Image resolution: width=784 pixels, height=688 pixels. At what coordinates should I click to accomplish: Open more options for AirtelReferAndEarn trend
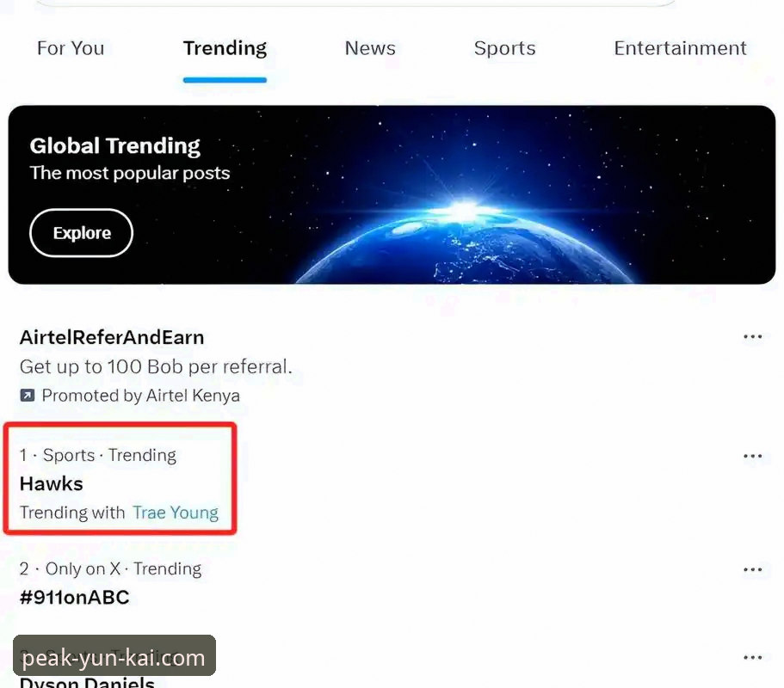(x=752, y=337)
